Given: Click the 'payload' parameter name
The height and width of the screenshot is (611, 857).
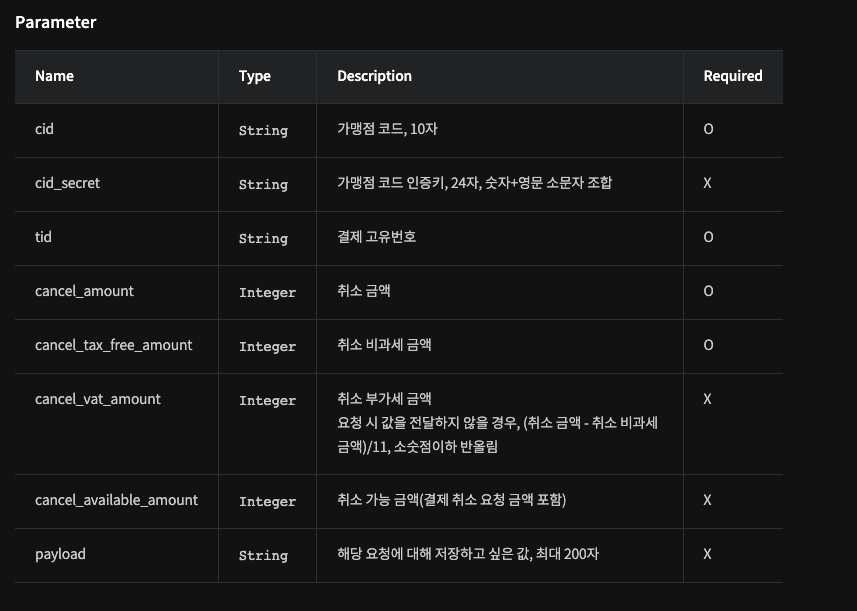Looking at the screenshot, I should [60, 555].
